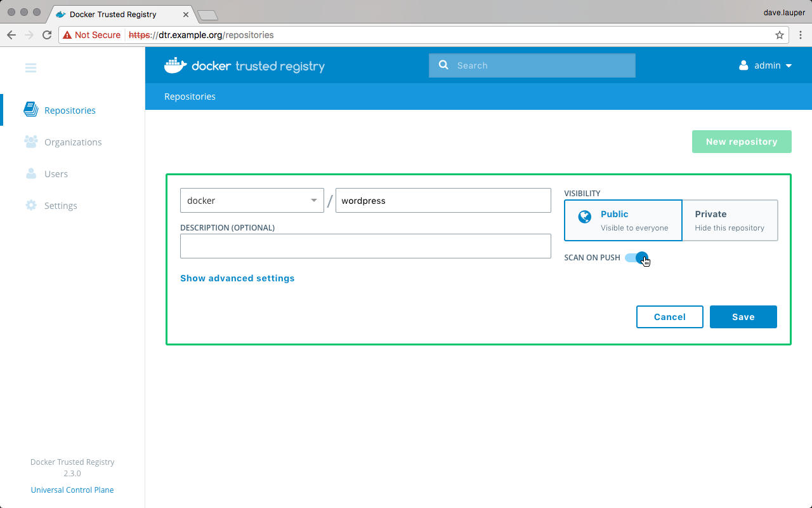Switch to the Docker Trusted Registry browser tab
The image size is (812, 508).
(x=114, y=14)
